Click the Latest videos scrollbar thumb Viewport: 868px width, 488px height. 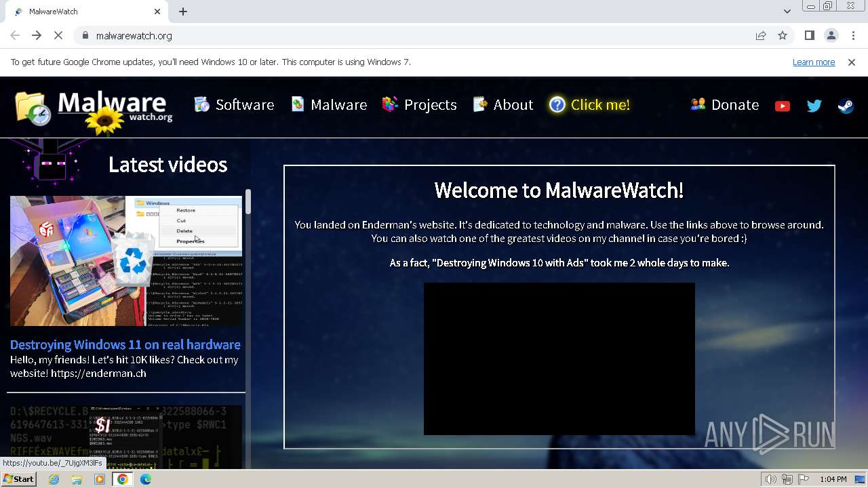(x=248, y=202)
